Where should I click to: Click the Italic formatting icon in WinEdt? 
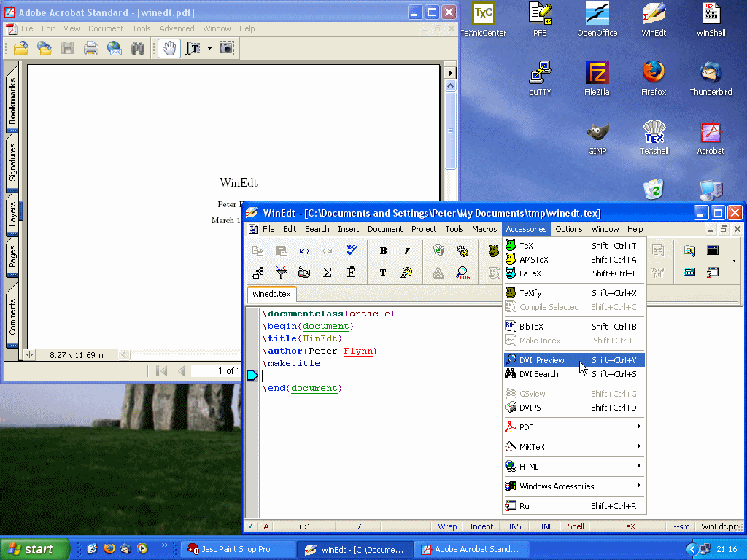[x=406, y=251]
